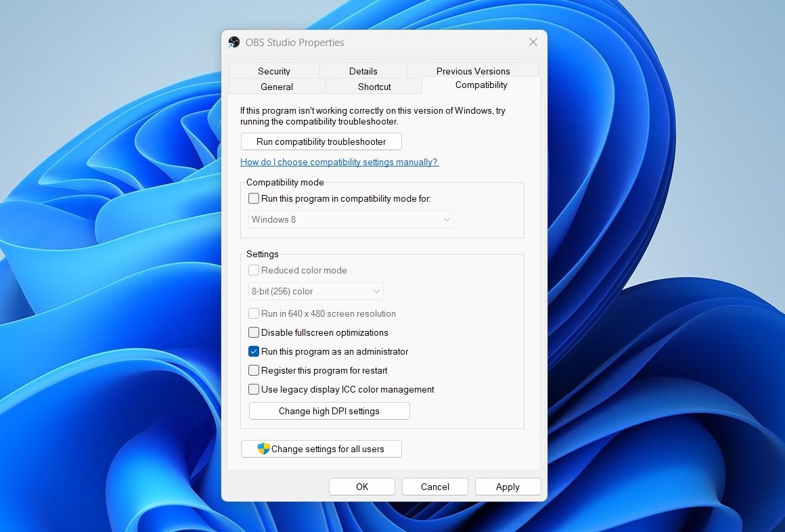Check Run in 640 x 480 screen resolution
Viewport: 785px width, 532px height.
click(254, 313)
